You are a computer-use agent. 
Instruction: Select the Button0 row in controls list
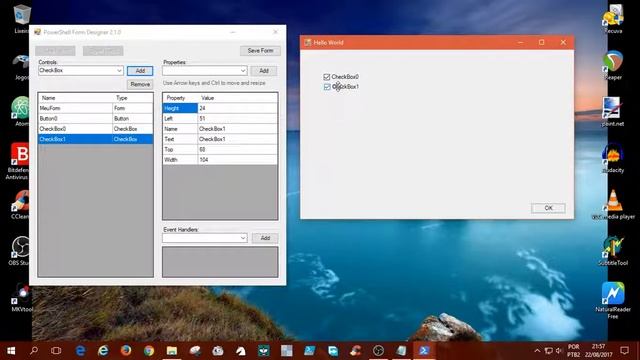tap(96, 118)
